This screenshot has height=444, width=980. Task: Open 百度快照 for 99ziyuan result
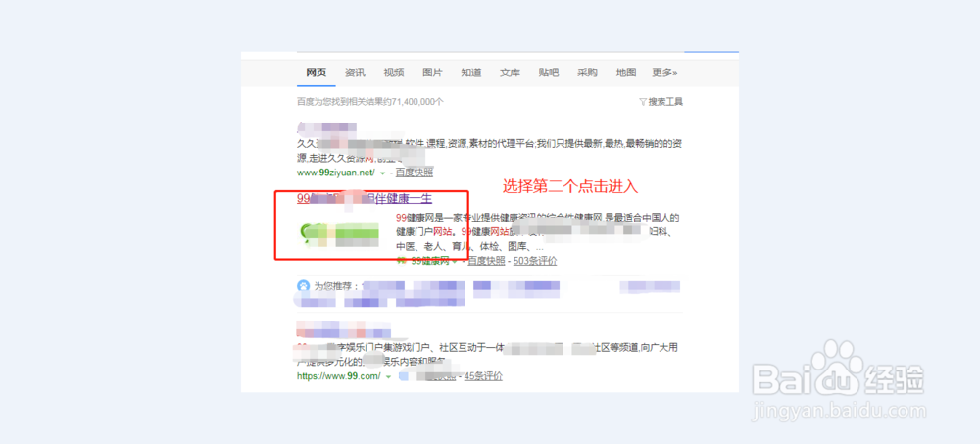pos(415,172)
